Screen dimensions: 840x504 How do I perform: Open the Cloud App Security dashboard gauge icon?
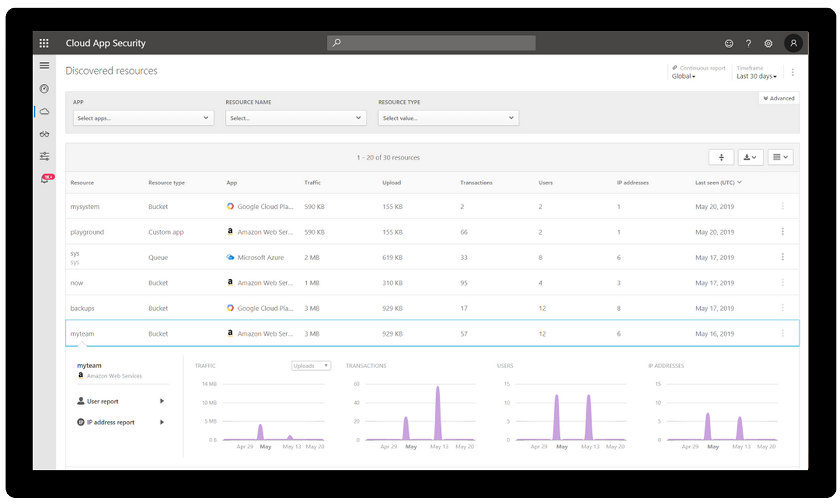(44, 88)
